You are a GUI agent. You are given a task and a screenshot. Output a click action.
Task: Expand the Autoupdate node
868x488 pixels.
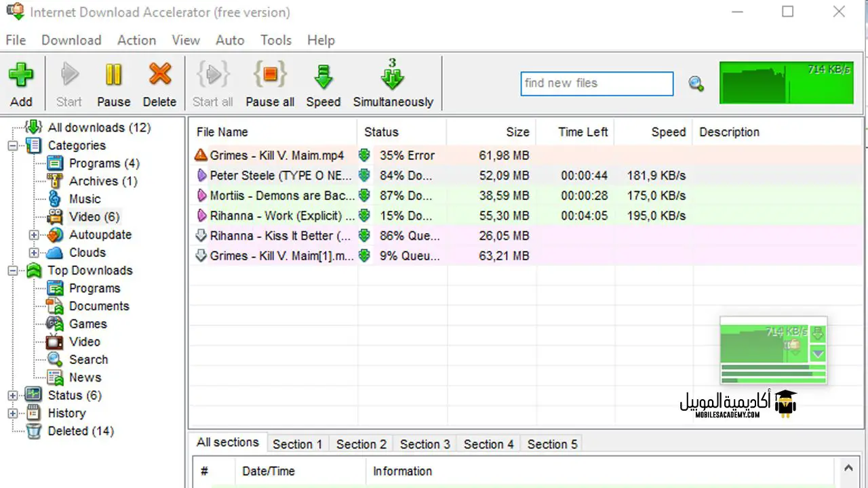[34, 235]
